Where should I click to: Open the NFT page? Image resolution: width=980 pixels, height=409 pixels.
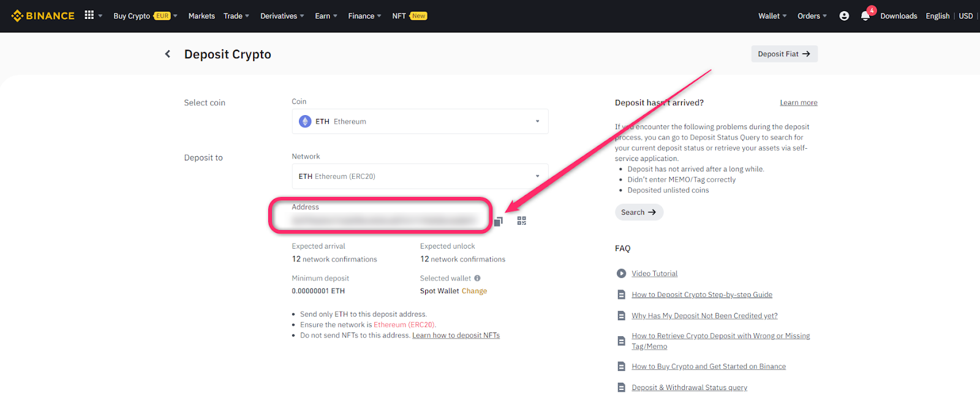pos(399,16)
